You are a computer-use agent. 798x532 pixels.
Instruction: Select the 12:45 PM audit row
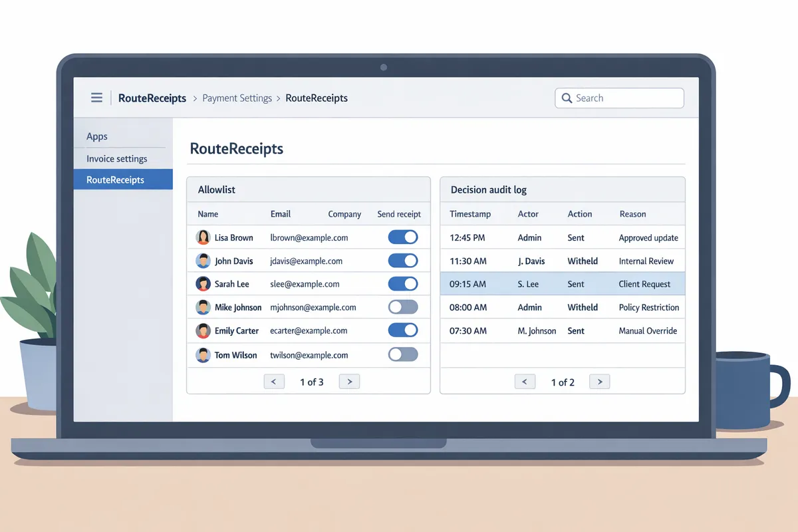click(563, 237)
